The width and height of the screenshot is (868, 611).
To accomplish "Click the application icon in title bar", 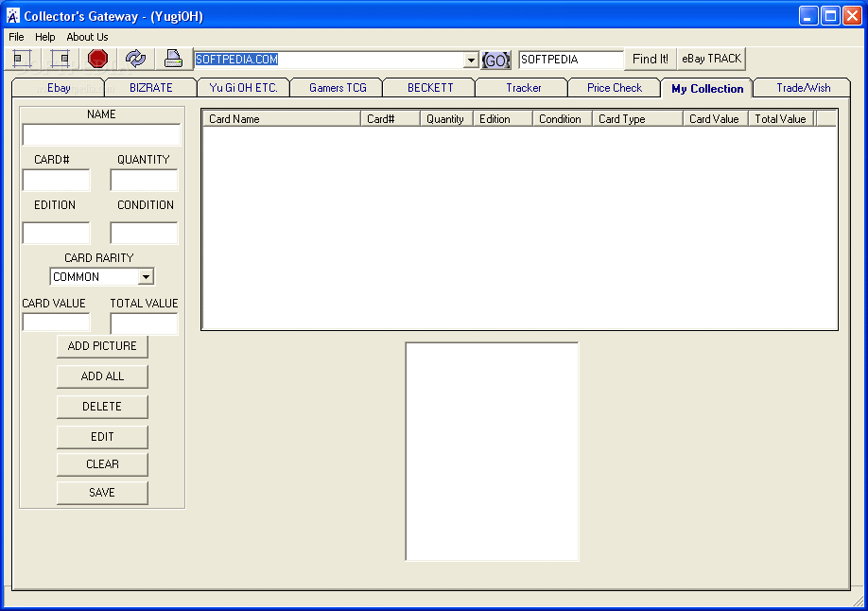I will (x=12, y=16).
